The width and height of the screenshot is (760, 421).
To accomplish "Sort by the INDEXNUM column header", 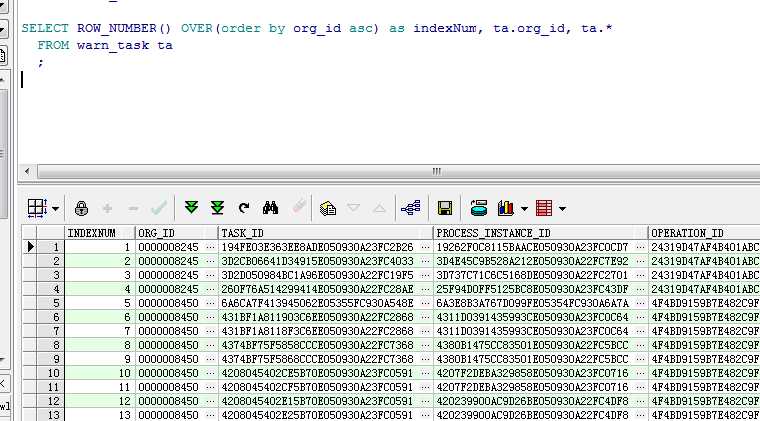I will click(99, 233).
